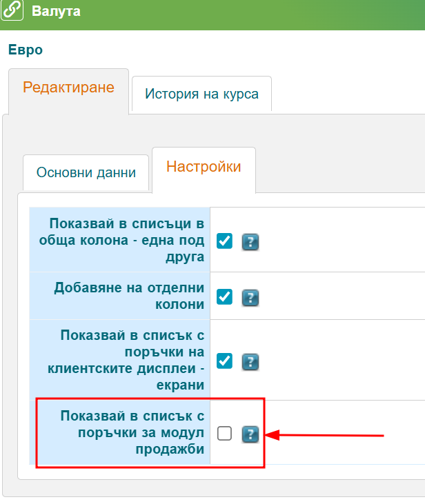Open the История на курса tab
The height and width of the screenshot is (504, 425).
201,94
